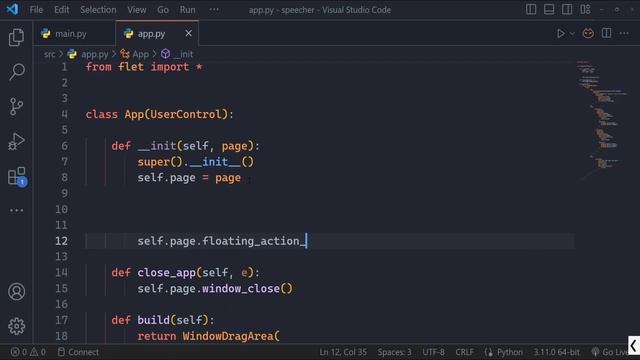Open the Explorer view in activity bar
This screenshot has height=360, width=640.
click(16, 38)
